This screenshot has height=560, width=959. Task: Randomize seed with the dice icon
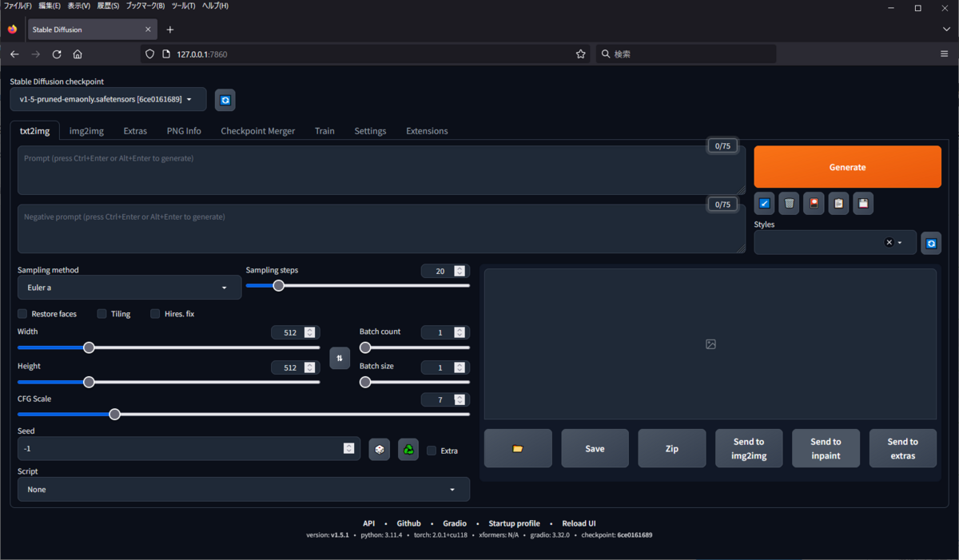(379, 450)
